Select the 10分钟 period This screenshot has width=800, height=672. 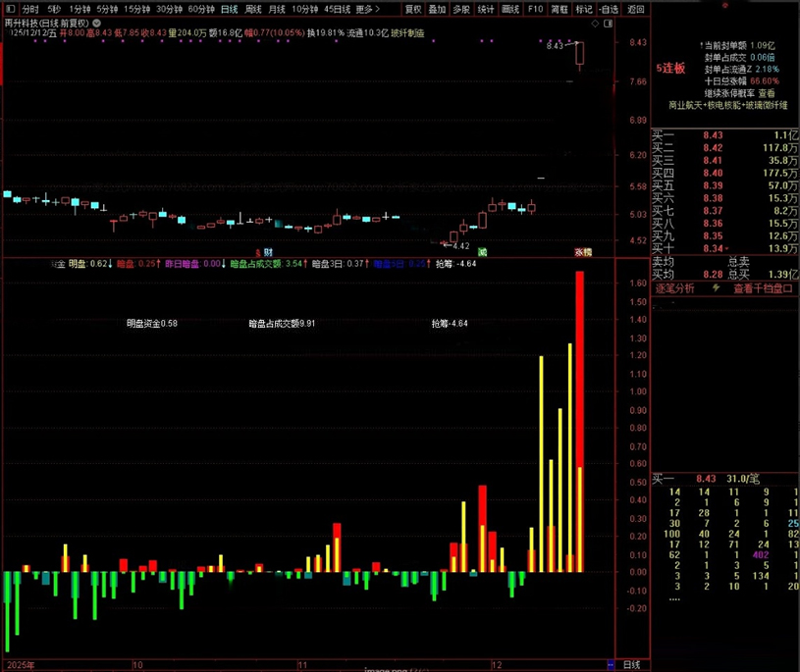[305, 9]
